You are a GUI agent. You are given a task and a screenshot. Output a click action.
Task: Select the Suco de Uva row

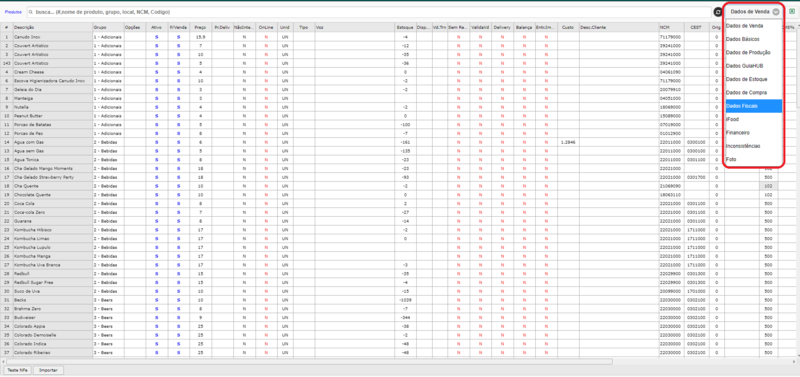click(53, 291)
